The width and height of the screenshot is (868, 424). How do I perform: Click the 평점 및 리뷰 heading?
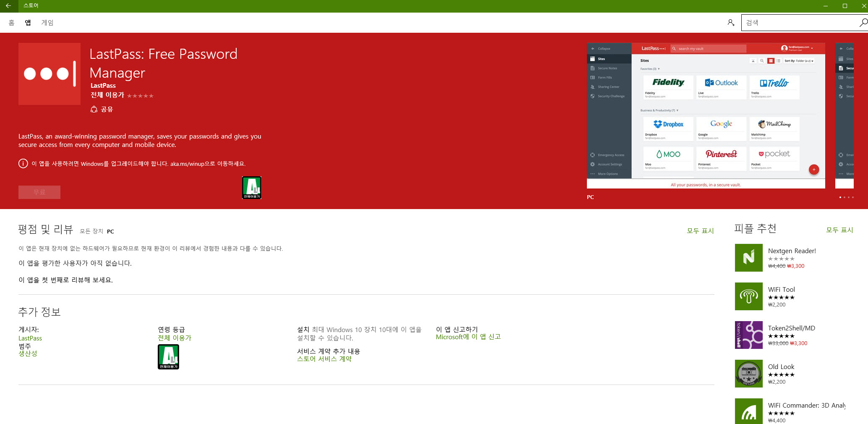[46, 229]
